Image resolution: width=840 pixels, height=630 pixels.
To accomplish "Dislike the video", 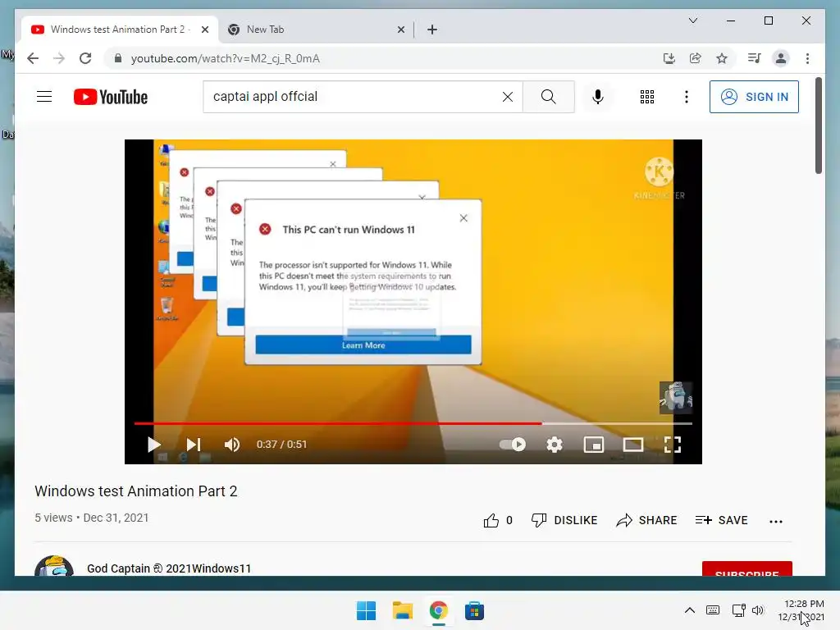I will pos(564,520).
